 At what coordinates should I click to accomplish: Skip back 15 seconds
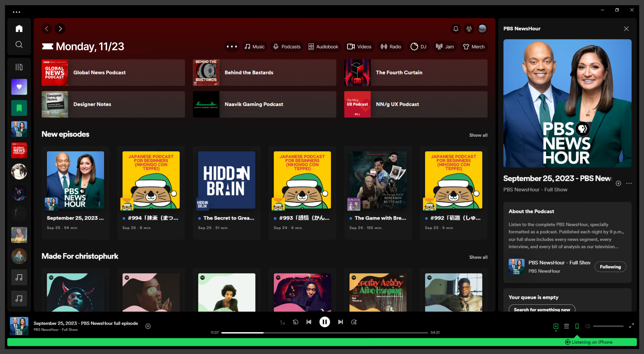pos(296,322)
